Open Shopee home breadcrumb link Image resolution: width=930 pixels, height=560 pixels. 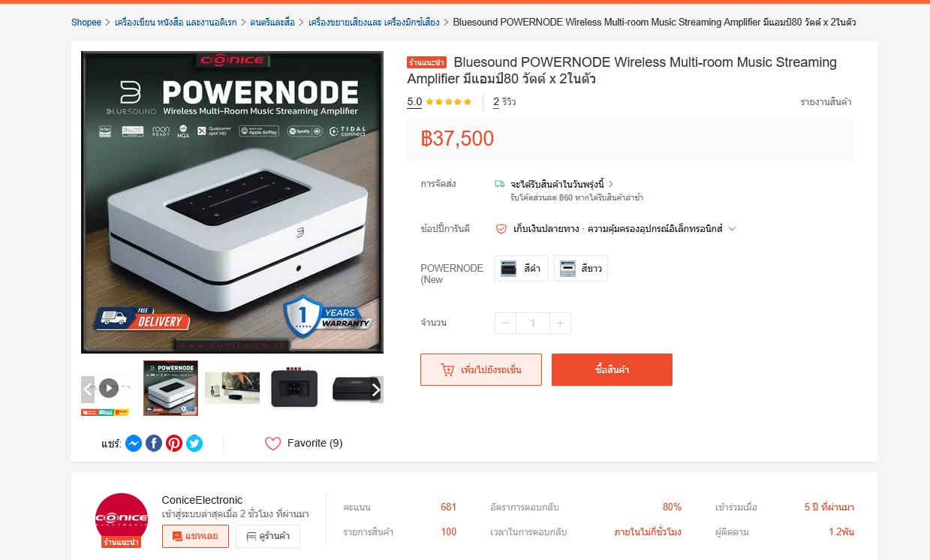(x=86, y=23)
